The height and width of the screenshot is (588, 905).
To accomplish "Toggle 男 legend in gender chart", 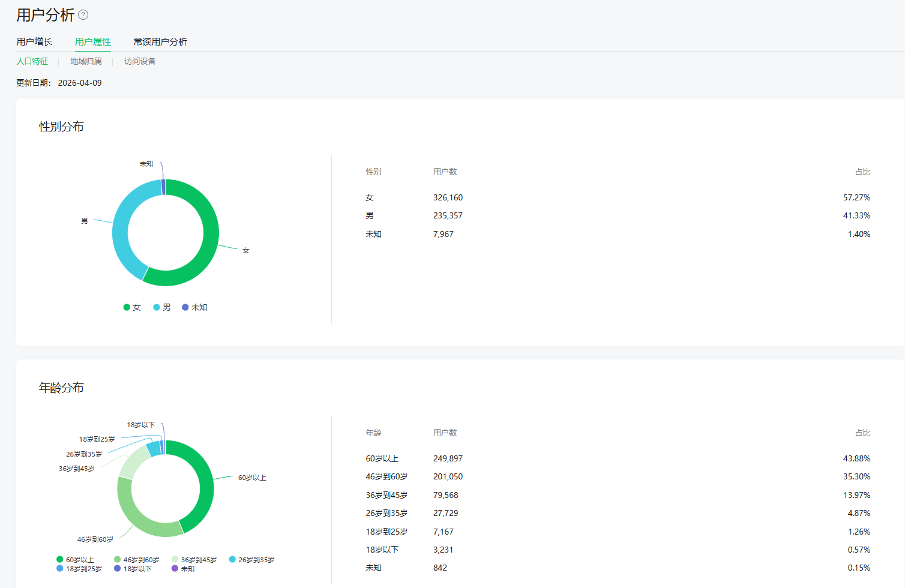I will click(162, 307).
